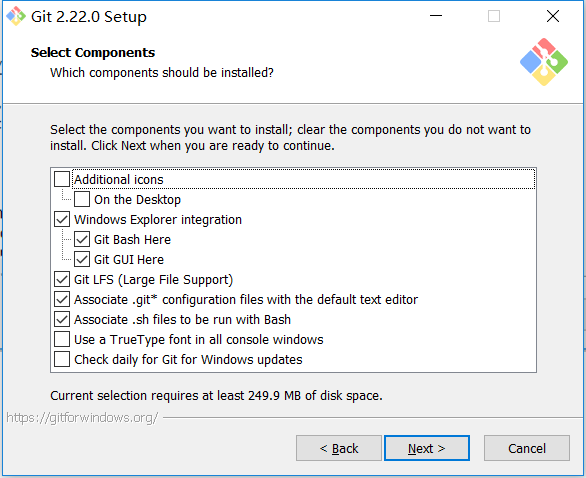The width and height of the screenshot is (586, 478).
Task: Select the Windows Explorer integration label
Action: click(x=158, y=220)
